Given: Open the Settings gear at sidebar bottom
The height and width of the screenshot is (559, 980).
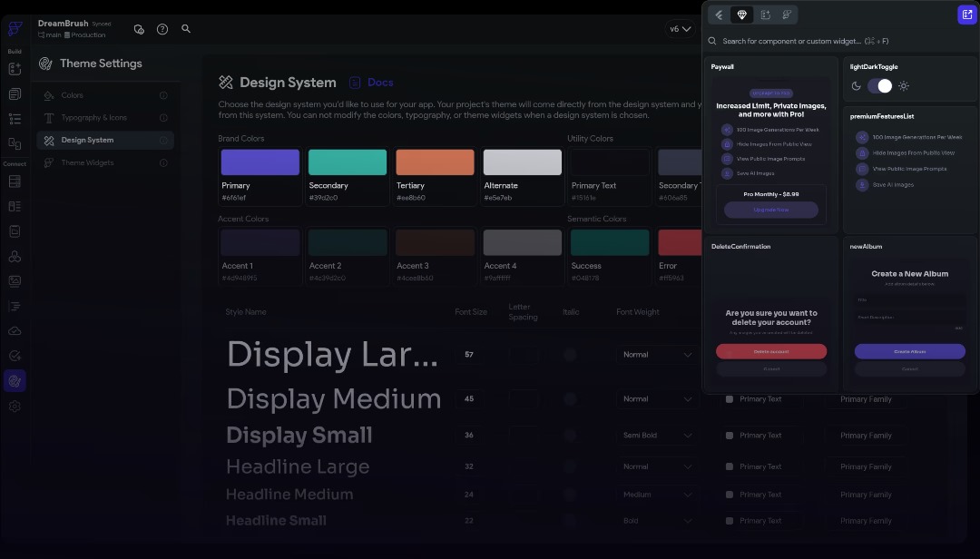Looking at the screenshot, I should [x=15, y=407].
